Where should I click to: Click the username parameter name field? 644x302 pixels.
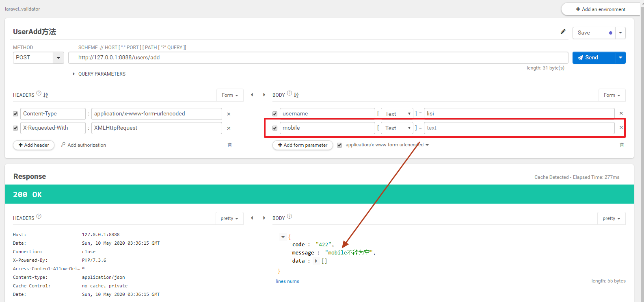[x=327, y=114]
